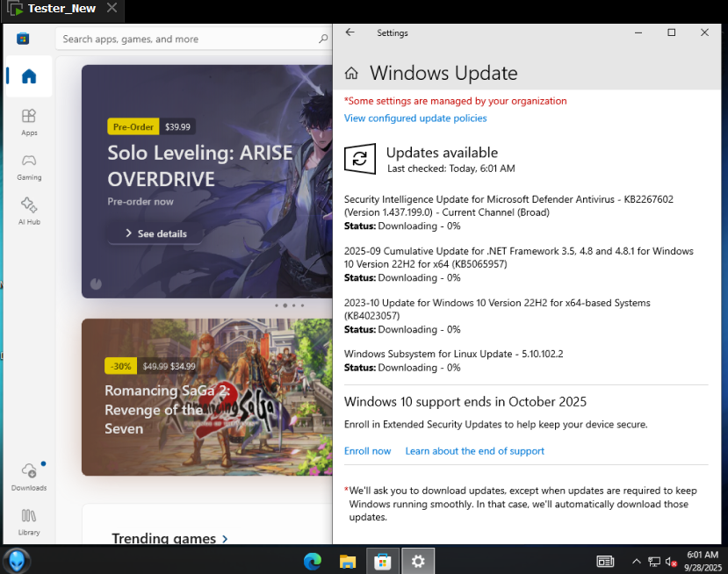Viewport: 728px width, 574px height.
Task: Select the Tester_New tab
Action: pos(61,9)
